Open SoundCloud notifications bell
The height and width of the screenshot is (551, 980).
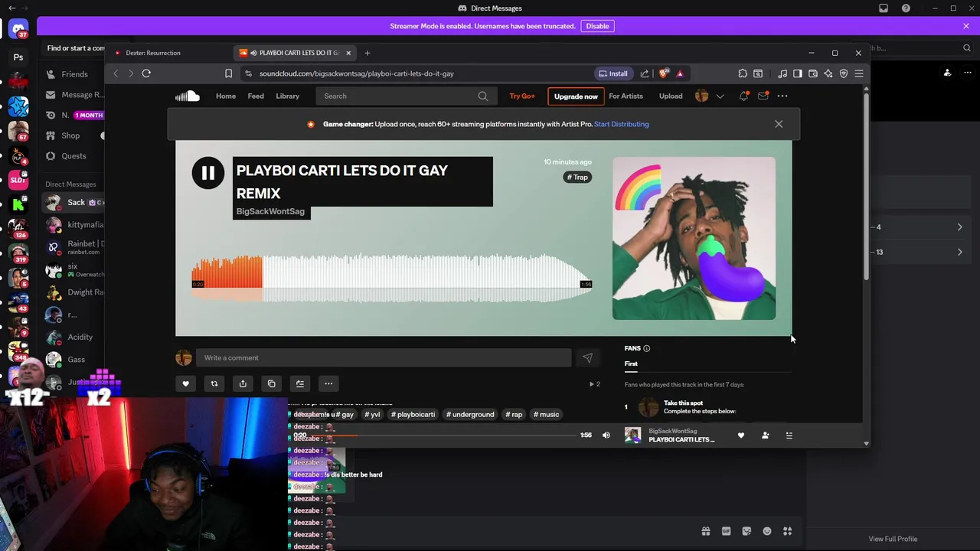coord(743,96)
